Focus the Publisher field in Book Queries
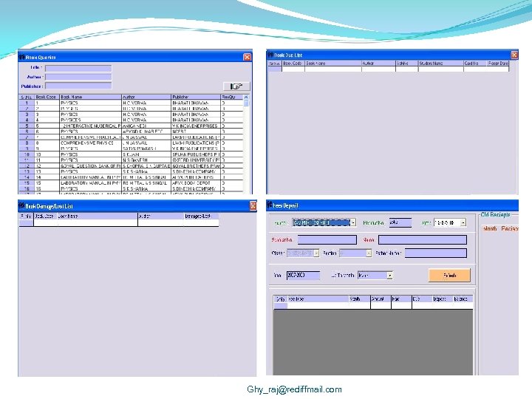 [78, 86]
